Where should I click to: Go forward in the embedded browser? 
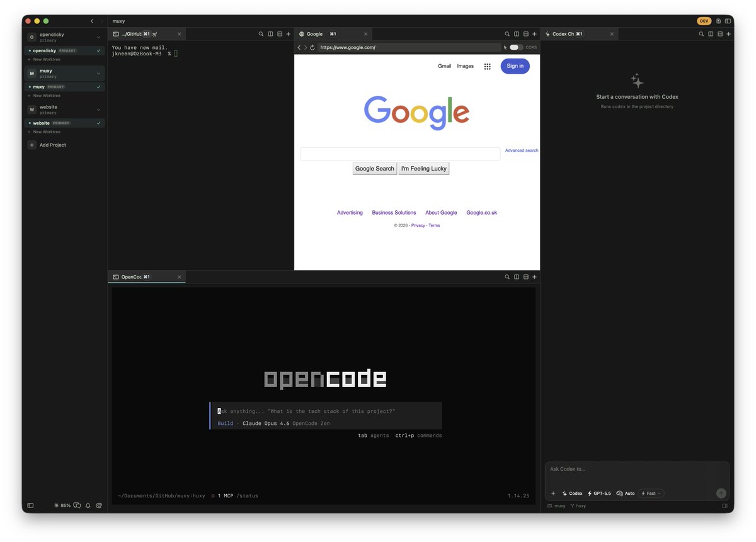(x=306, y=47)
